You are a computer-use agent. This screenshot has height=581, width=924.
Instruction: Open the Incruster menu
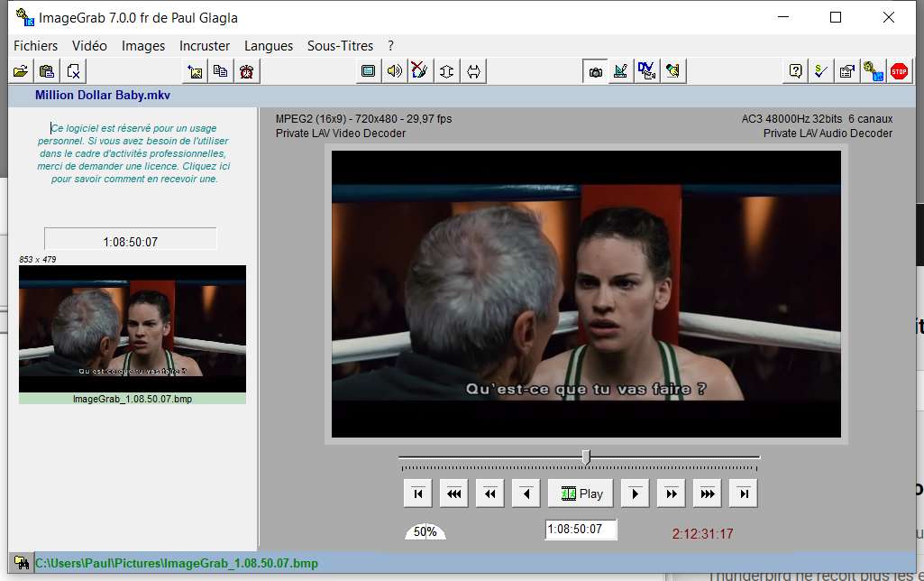(205, 45)
